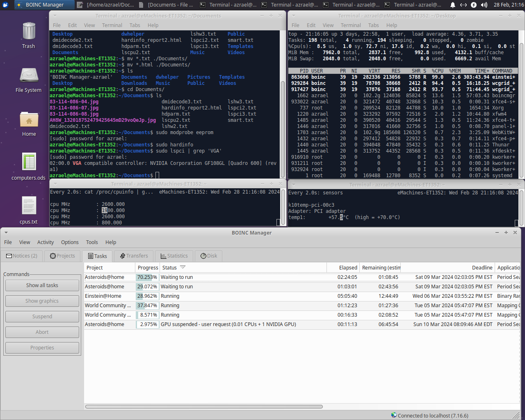Select the Tasks tab
The height and width of the screenshot is (420, 525).
coord(97,256)
